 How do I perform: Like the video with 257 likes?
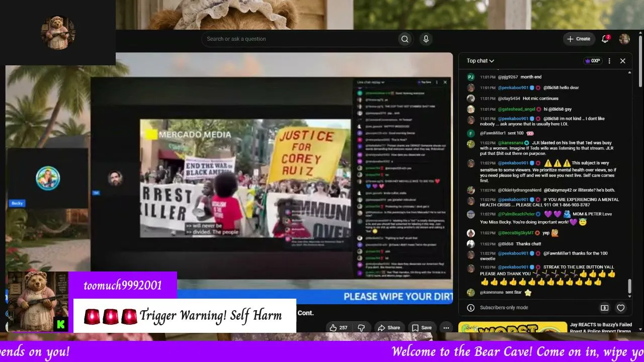339,328
